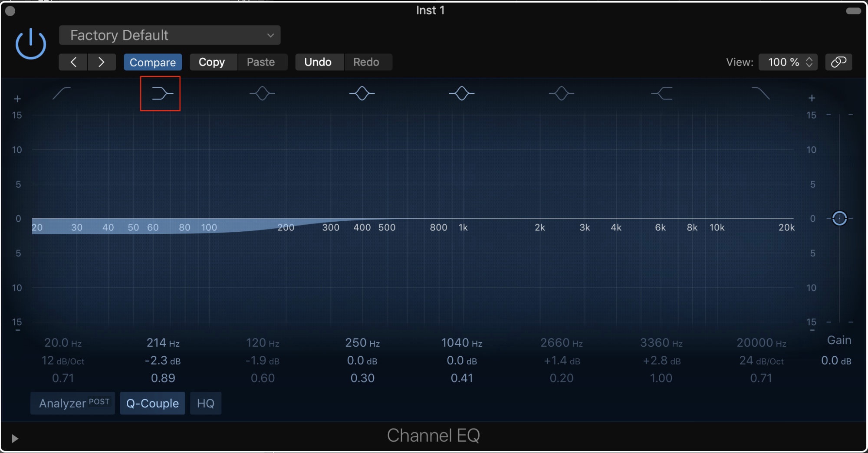Click the Compare button
This screenshot has height=453, width=868.
[x=152, y=62]
